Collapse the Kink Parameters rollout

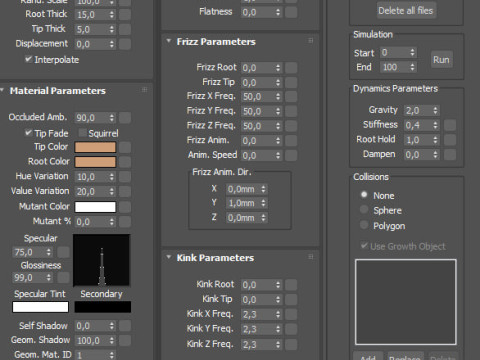pos(169,257)
